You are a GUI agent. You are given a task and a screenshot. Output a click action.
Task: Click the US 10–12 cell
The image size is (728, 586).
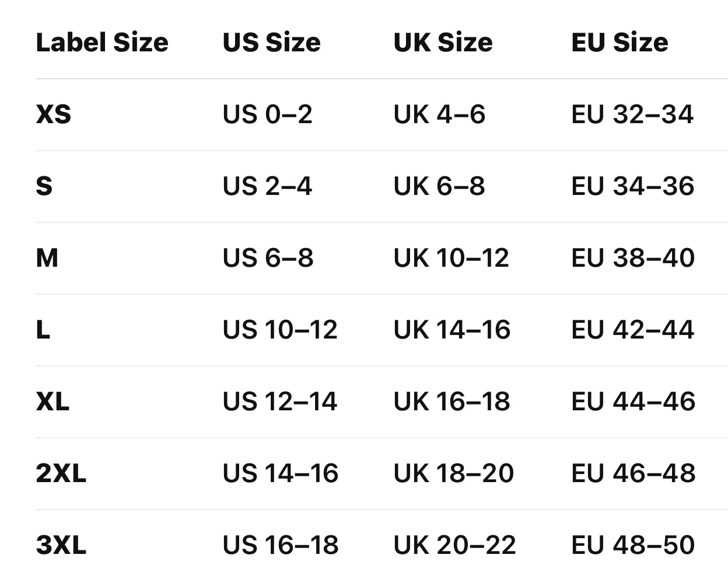click(x=280, y=330)
